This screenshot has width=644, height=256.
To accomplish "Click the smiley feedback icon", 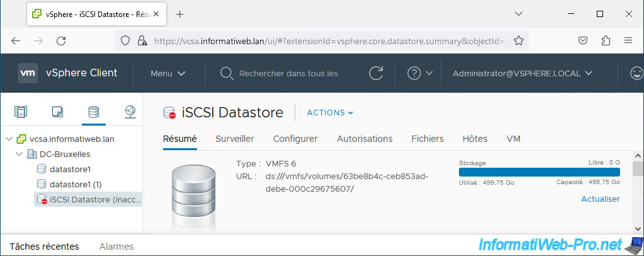I will (636, 73).
